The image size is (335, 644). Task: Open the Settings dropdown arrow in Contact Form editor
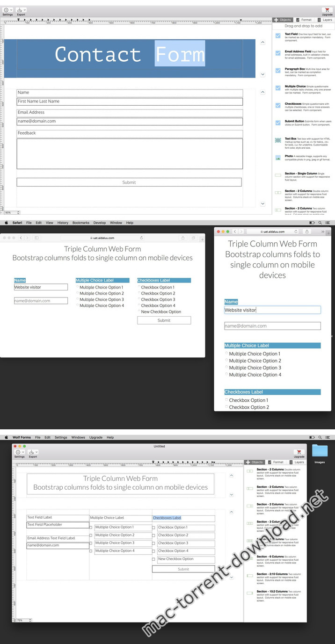11,10
